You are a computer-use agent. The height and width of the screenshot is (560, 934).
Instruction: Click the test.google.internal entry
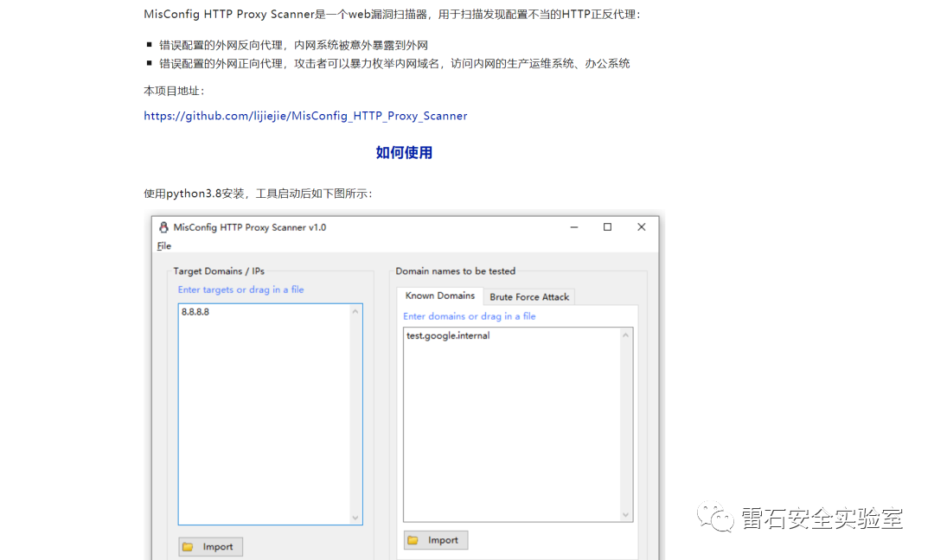[448, 335]
